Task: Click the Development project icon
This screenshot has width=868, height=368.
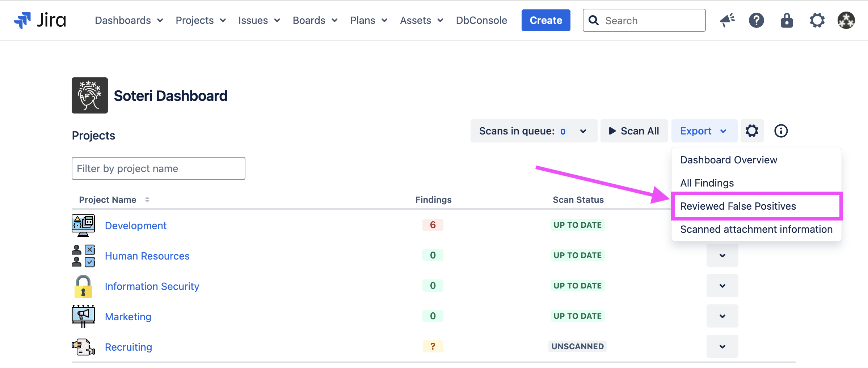Action: tap(83, 225)
